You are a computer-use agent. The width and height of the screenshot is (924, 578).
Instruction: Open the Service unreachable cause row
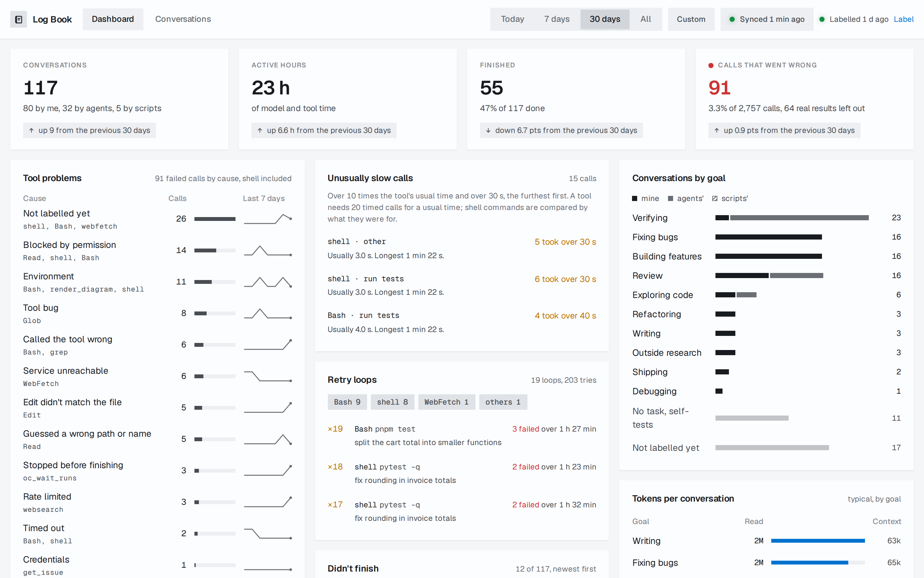pos(157,377)
